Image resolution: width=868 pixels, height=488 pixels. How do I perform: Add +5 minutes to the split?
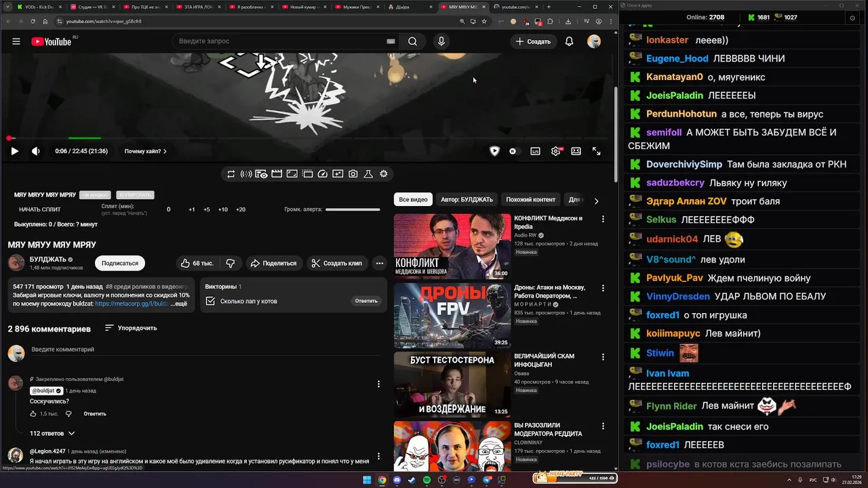[x=207, y=209]
